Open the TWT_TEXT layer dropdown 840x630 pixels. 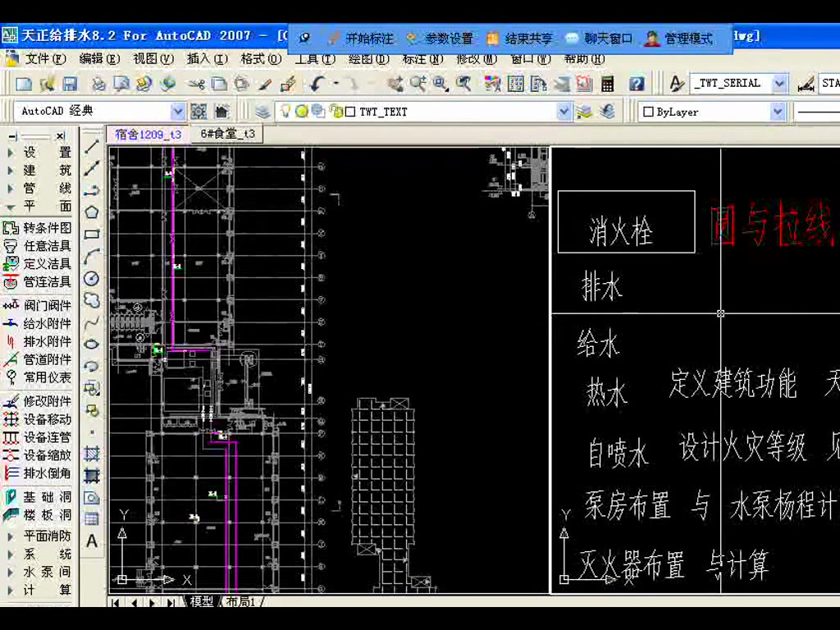pyautogui.click(x=564, y=112)
